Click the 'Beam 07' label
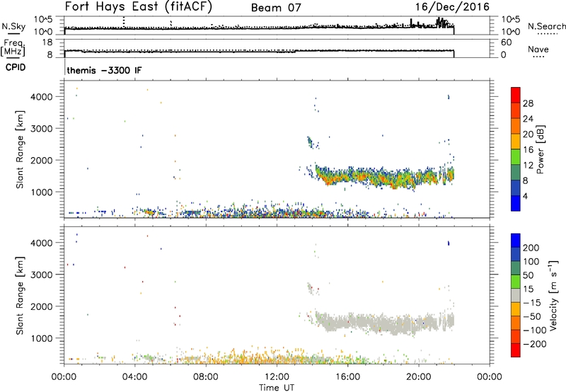Image resolution: width=566 pixels, height=392 pixels. point(276,8)
